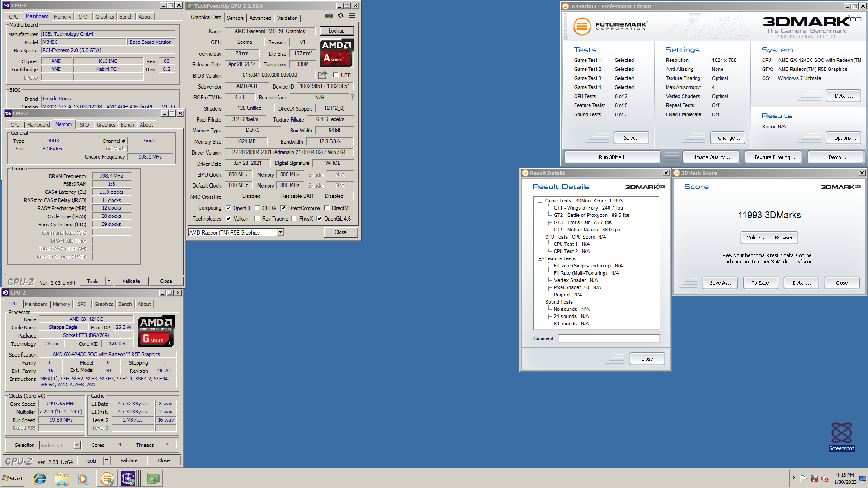The image size is (868, 488).
Task: Open the 3DMark03 Options button
Action: pos(844,138)
